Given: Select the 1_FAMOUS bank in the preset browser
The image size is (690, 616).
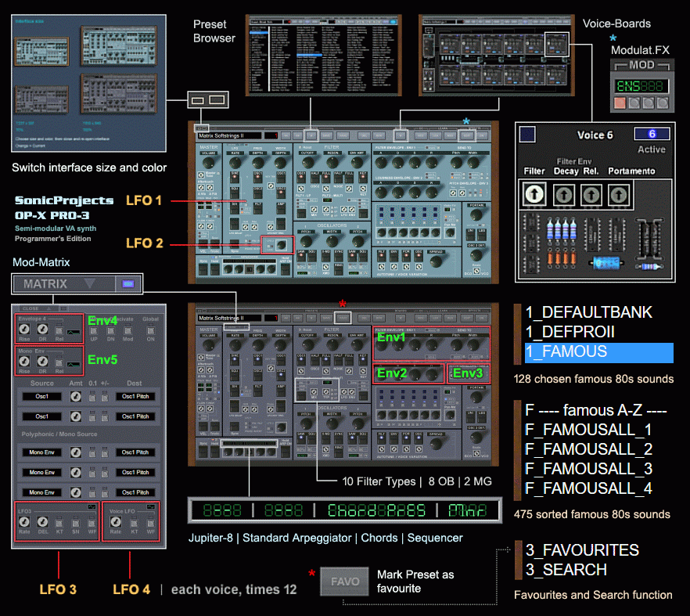Looking at the screenshot, I should point(599,353).
